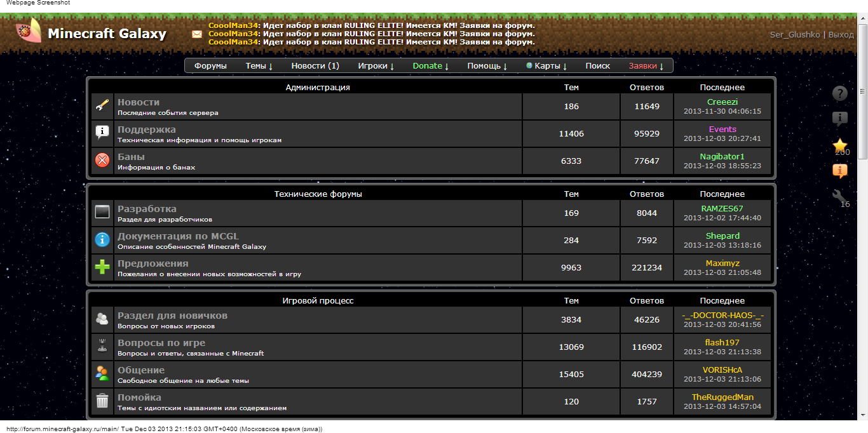The width and height of the screenshot is (868, 433).
Task: Click the speech icon beside Поддержка
Action: [x=102, y=133]
